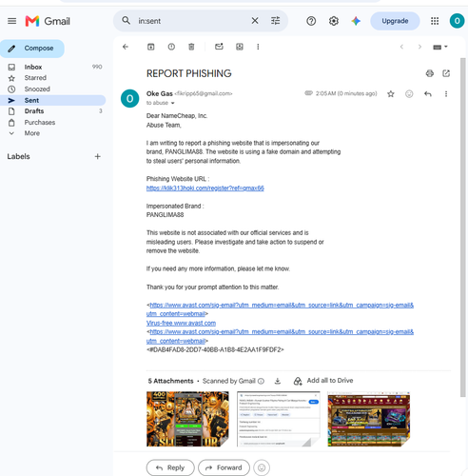Create new label with plus icon
468x476 pixels.
point(98,156)
